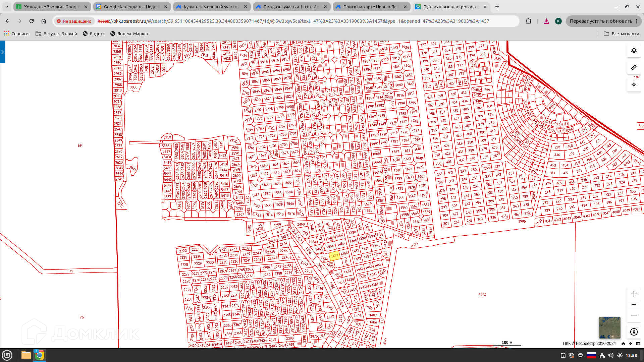Zoom in with the plus button

634,294
